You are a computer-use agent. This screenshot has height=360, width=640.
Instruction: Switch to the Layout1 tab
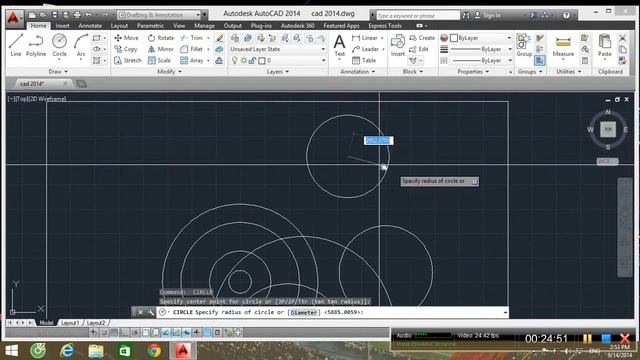[69, 323]
